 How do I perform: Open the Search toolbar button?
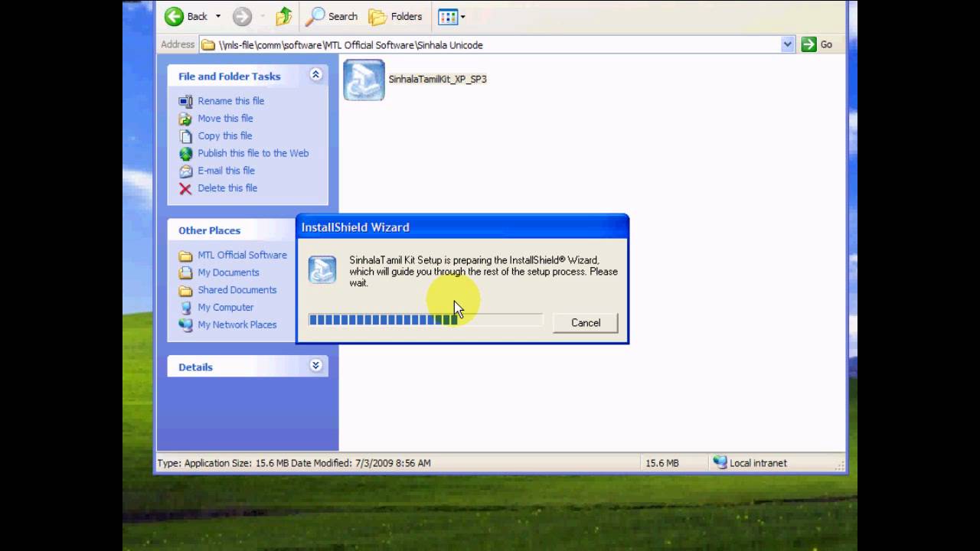point(333,16)
